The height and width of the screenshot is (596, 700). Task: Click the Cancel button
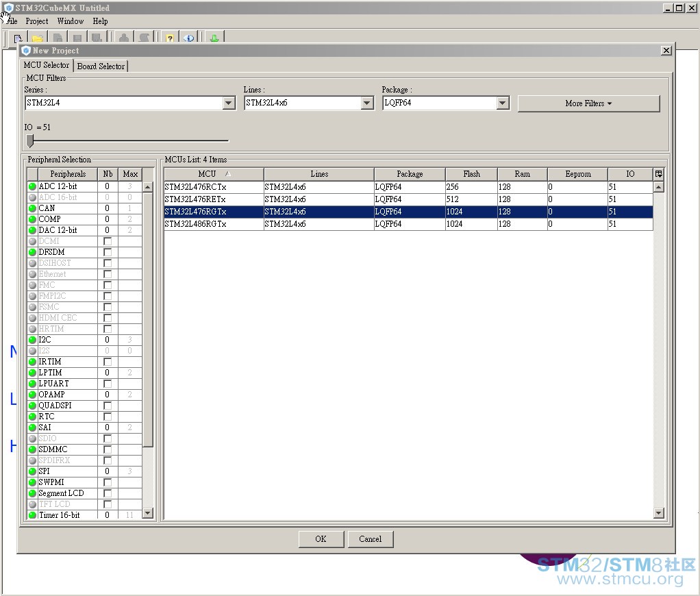pos(370,539)
